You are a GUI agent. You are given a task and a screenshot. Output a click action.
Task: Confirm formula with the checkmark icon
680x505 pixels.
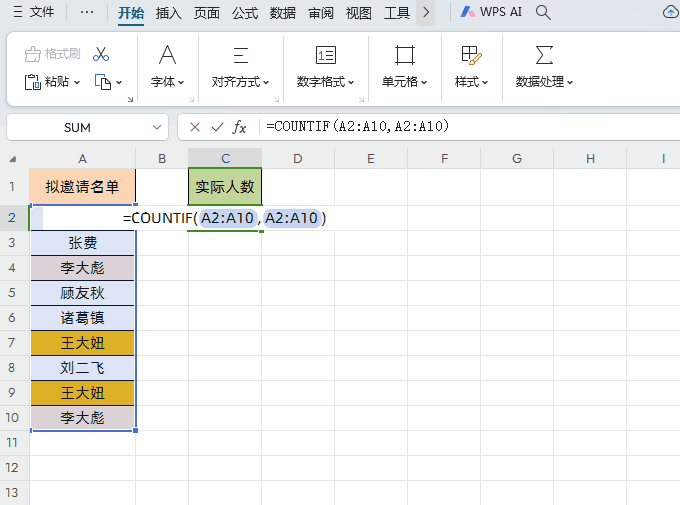point(217,127)
